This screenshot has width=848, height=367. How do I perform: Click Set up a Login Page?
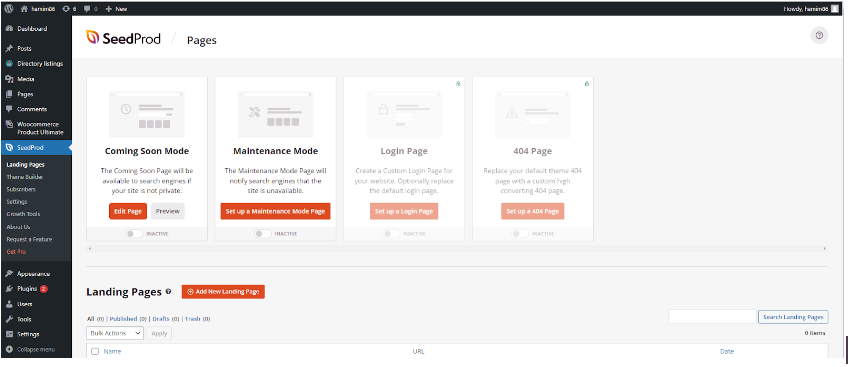pos(404,211)
